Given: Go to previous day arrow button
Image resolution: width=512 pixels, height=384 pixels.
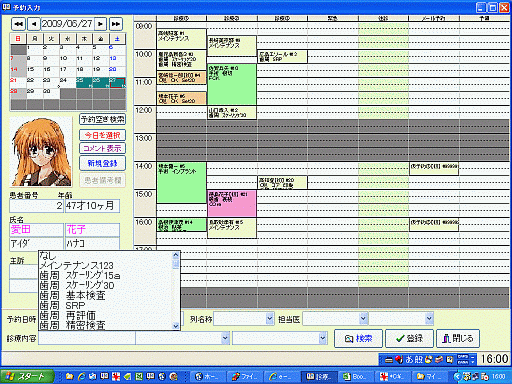Looking at the screenshot, I should coord(34,24).
